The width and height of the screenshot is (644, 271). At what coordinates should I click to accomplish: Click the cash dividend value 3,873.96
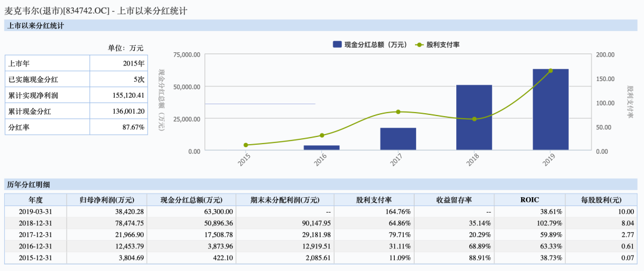point(221,247)
